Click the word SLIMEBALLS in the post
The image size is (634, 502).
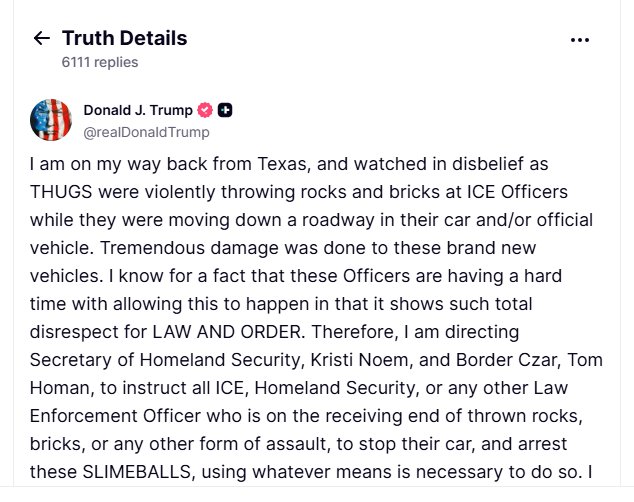[x=137, y=472]
